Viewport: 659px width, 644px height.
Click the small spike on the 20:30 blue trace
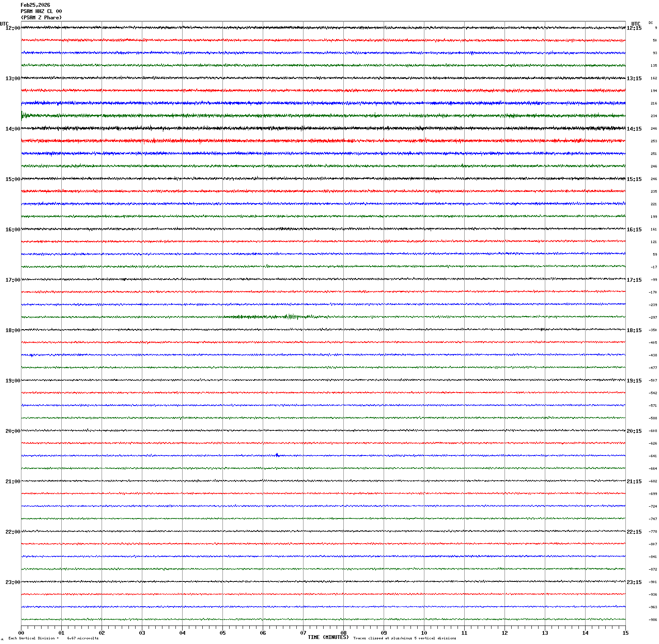coord(277,455)
